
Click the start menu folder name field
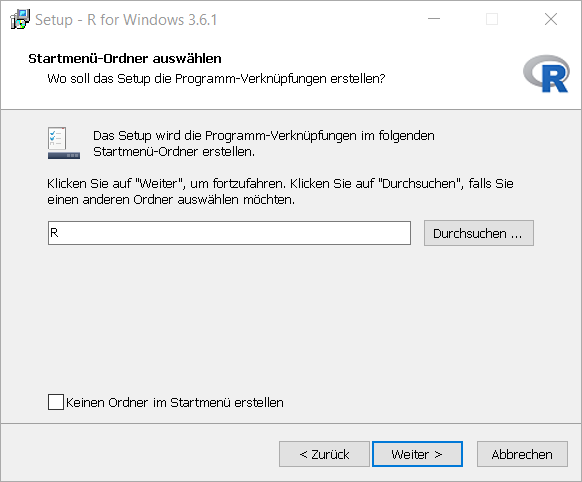(x=229, y=233)
